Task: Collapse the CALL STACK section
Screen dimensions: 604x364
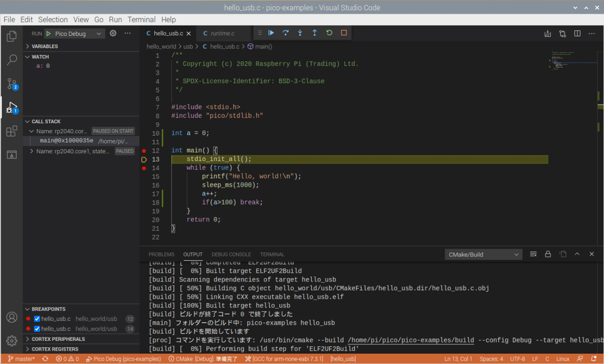Action: pos(81,121)
